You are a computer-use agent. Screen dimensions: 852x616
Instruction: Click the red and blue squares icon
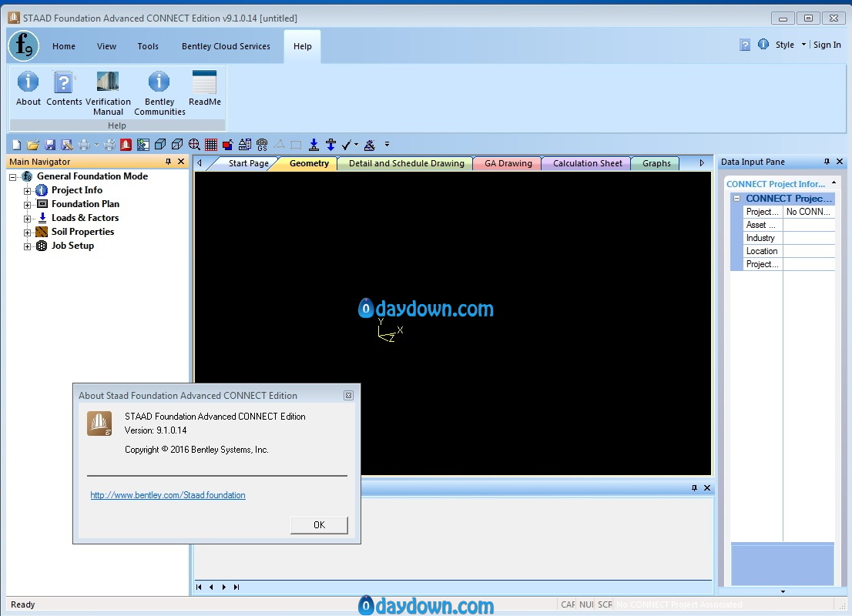[x=228, y=145]
